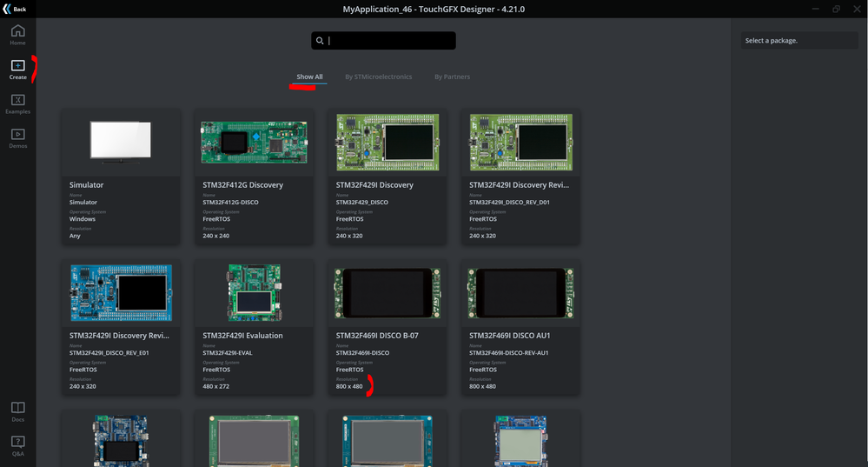Click the 'Select a package.' panel text

click(772, 41)
